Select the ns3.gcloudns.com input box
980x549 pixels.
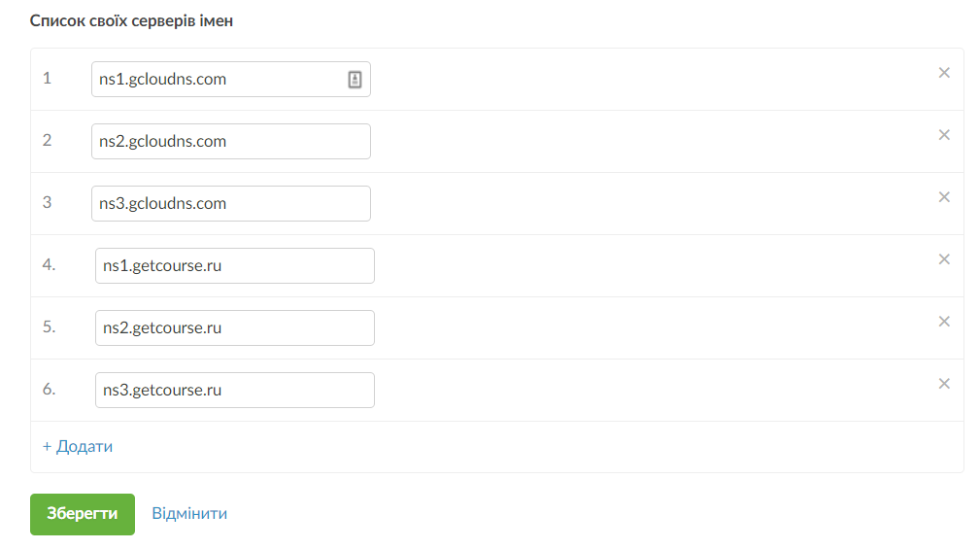230,203
